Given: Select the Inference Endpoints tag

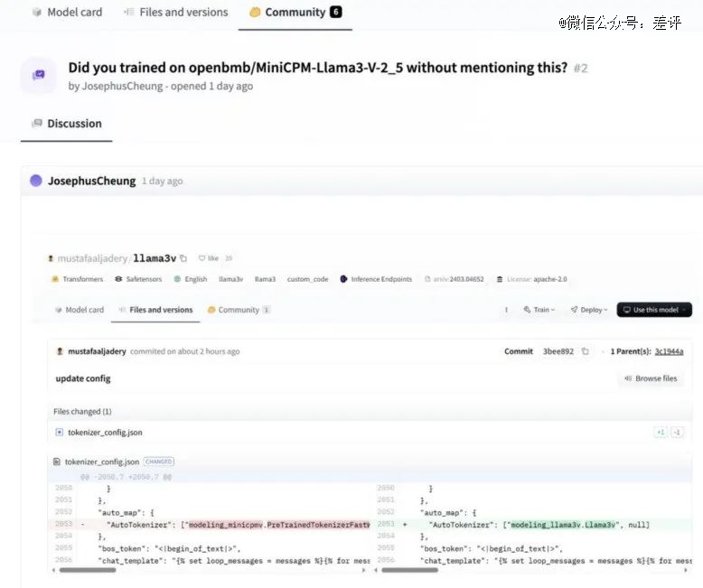Looking at the screenshot, I should click(x=376, y=279).
